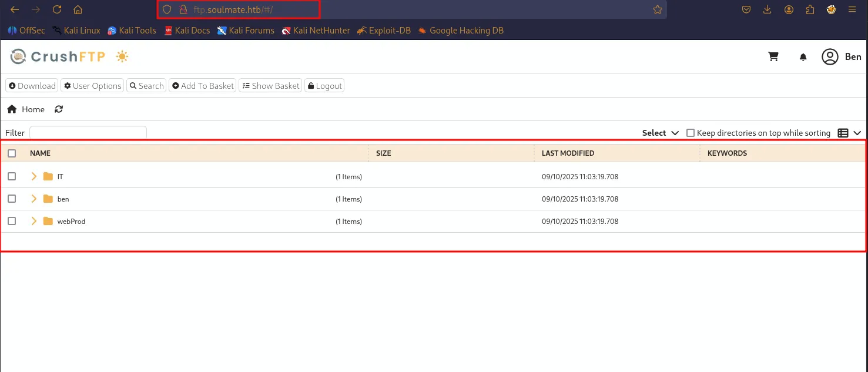This screenshot has height=372, width=868.
Task: Check the webProd folder checkbox
Action: [x=12, y=221]
